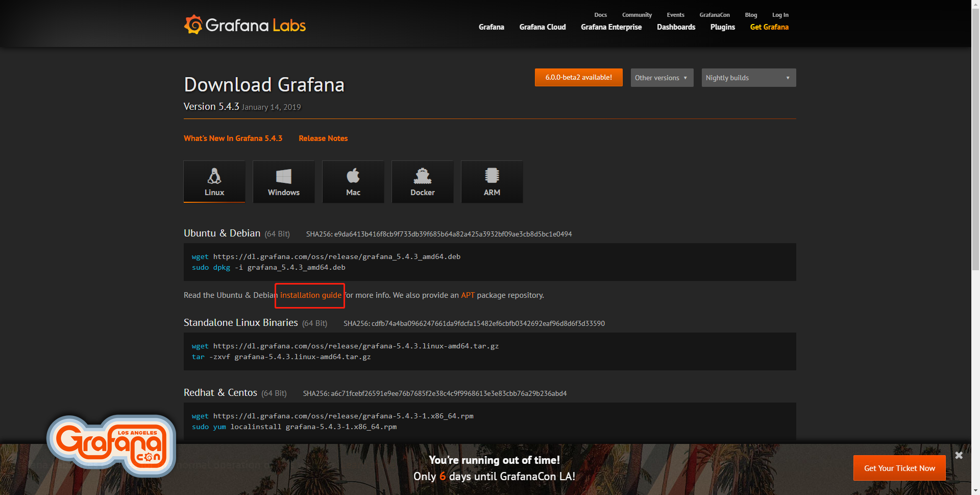Click the Version 5.4.3 text

coord(211,106)
